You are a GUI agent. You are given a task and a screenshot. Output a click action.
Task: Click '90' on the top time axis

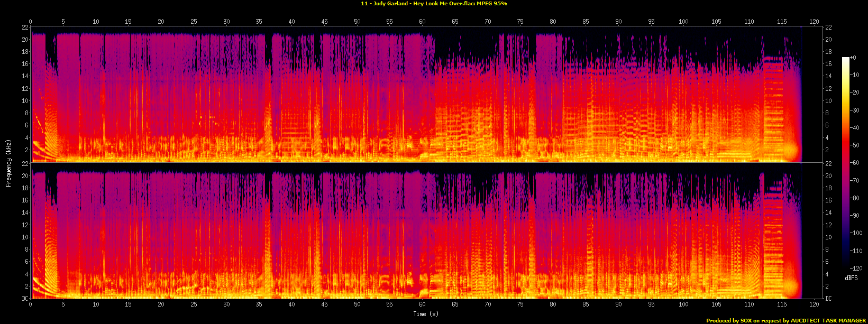(618, 22)
